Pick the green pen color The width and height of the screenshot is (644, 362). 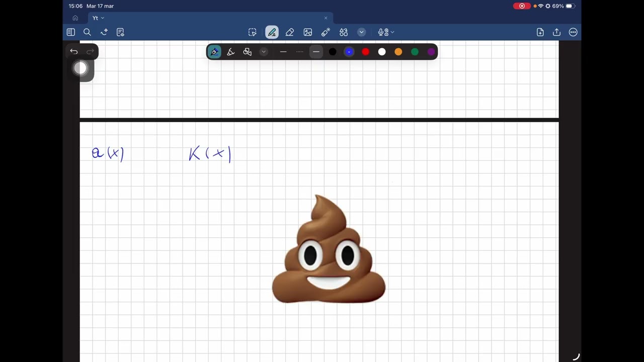tap(415, 52)
